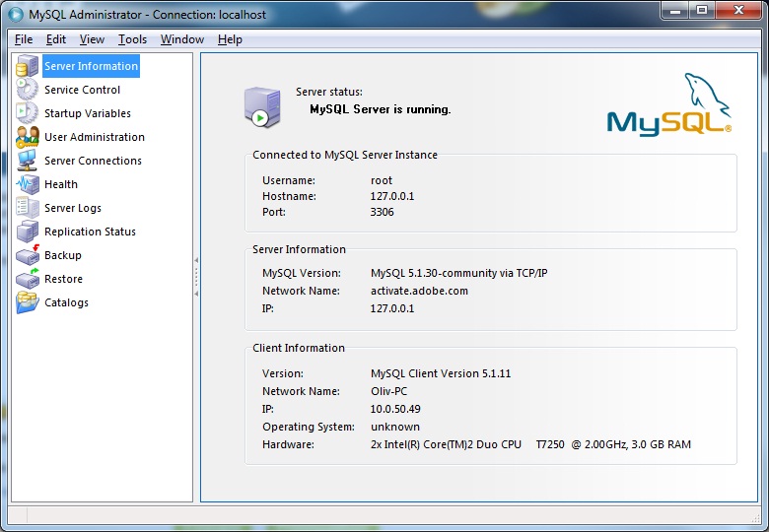The width and height of the screenshot is (769, 532).
Task: Select Service Control in the sidebar
Action: point(83,90)
